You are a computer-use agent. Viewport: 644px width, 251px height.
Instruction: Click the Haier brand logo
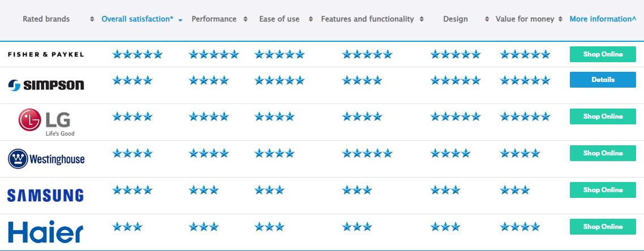46,232
